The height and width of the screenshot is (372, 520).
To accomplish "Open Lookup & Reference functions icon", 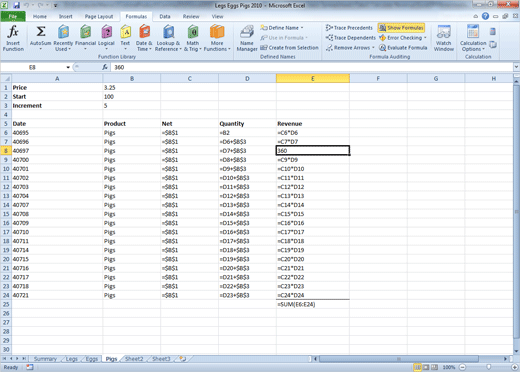I will pyautogui.click(x=169, y=32).
